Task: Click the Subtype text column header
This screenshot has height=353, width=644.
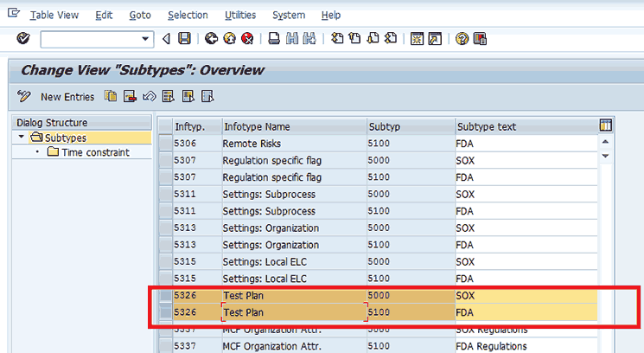Action: click(x=487, y=126)
